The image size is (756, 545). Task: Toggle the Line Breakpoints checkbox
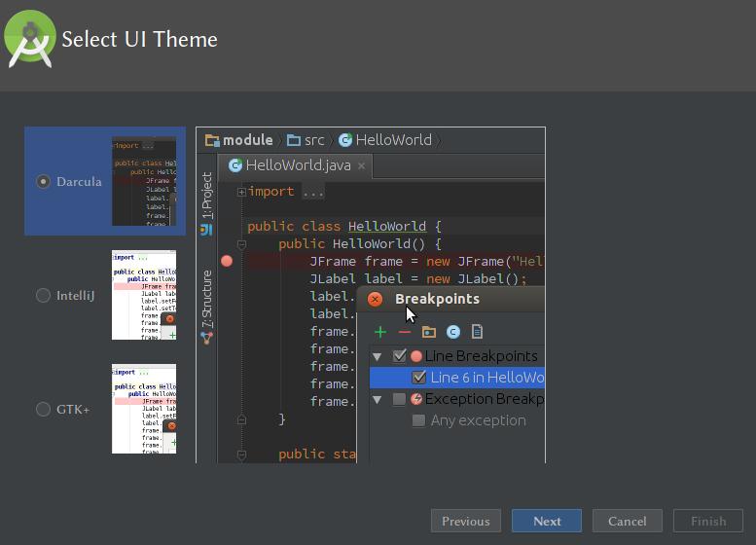pos(399,356)
